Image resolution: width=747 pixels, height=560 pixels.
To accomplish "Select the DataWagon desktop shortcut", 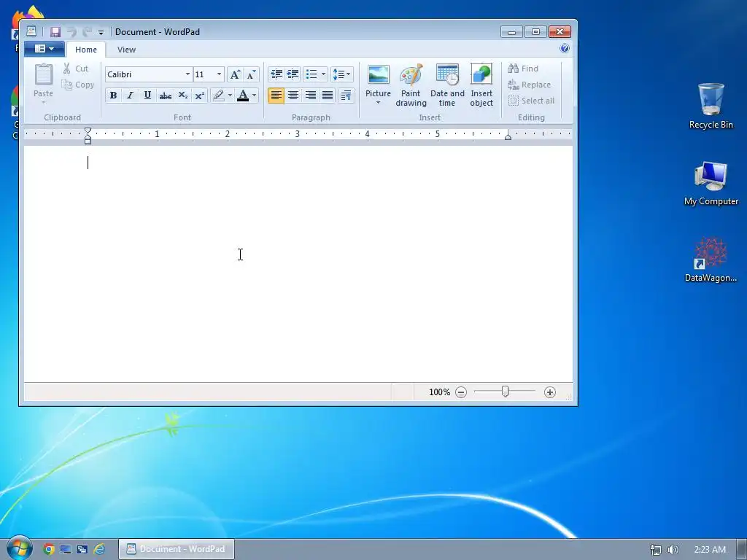I will tap(711, 260).
